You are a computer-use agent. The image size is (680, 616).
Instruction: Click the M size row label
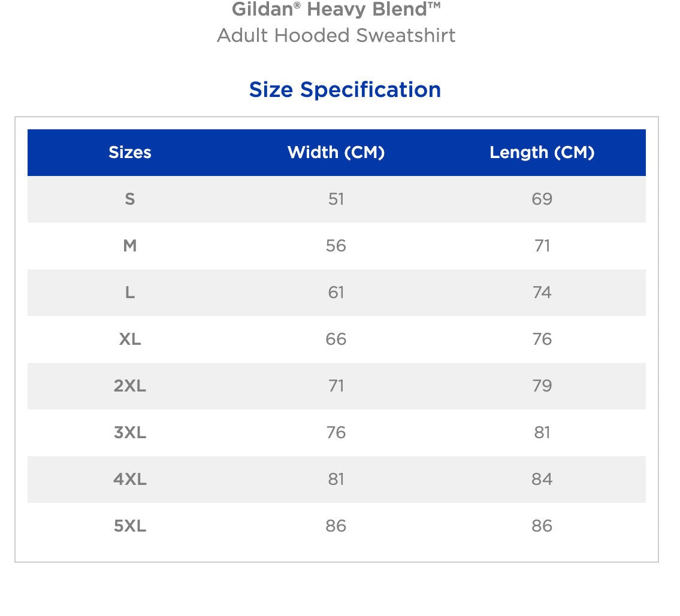(130, 246)
